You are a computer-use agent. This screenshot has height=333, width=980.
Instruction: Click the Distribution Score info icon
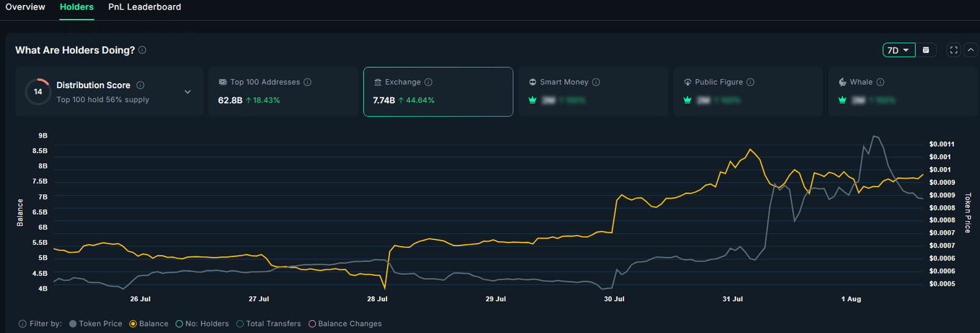[140, 85]
